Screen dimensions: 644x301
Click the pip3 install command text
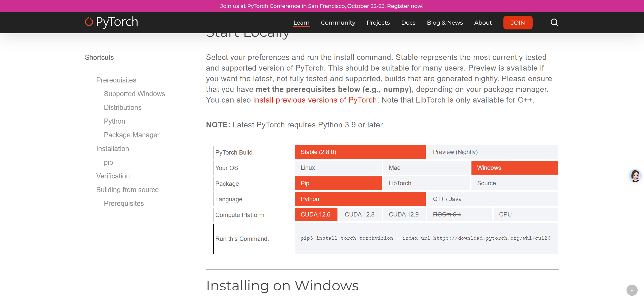[425, 238]
